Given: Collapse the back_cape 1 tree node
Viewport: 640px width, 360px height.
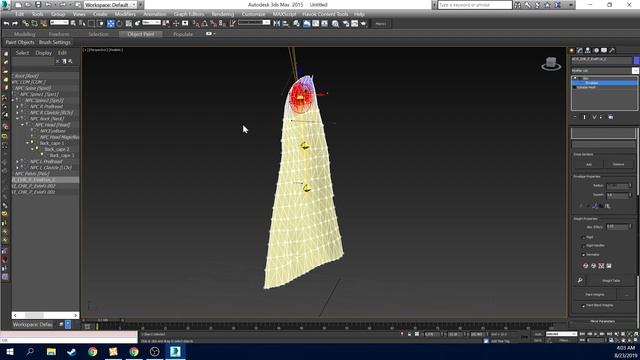Looking at the screenshot, I should click(27, 143).
